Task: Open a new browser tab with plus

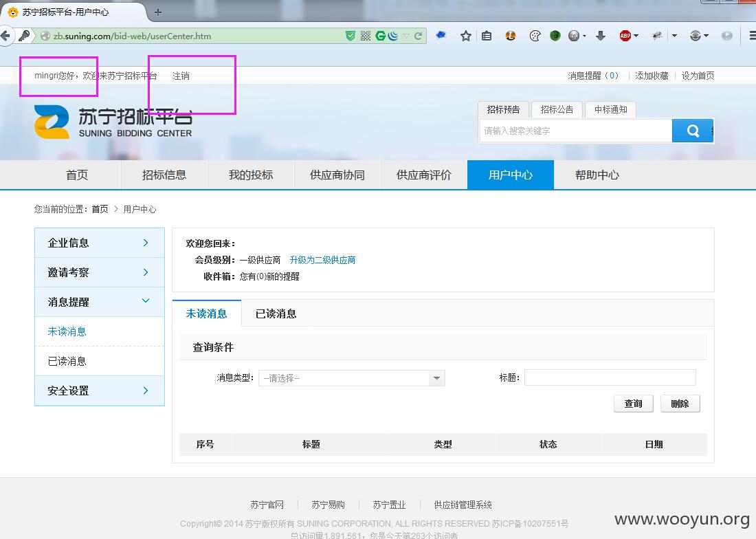Action: pyautogui.click(x=157, y=12)
